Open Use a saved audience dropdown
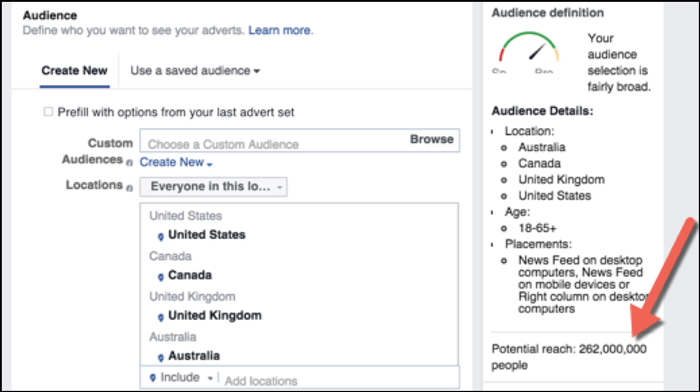 (x=195, y=71)
